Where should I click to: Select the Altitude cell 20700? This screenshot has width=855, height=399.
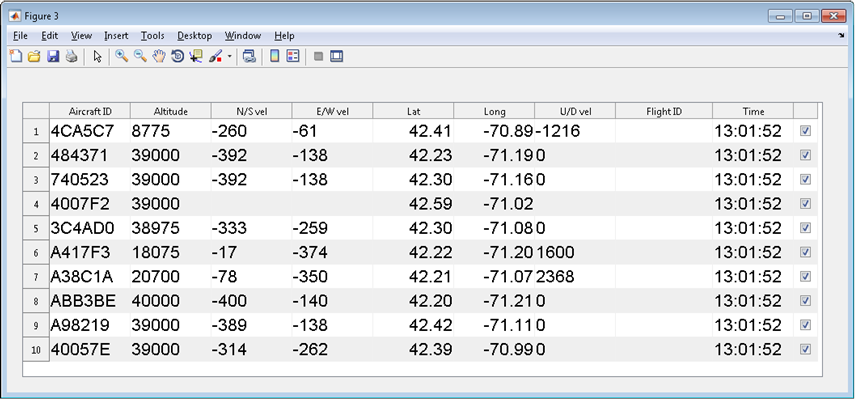point(171,276)
